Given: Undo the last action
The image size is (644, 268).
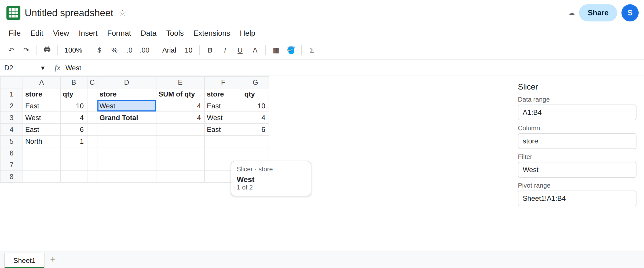Looking at the screenshot, I should tap(11, 50).
